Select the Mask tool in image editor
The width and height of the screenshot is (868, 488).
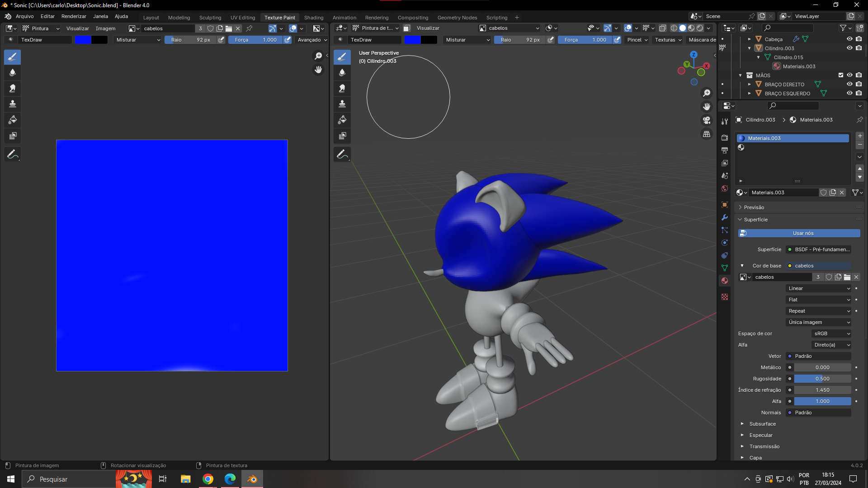point(13,136)
